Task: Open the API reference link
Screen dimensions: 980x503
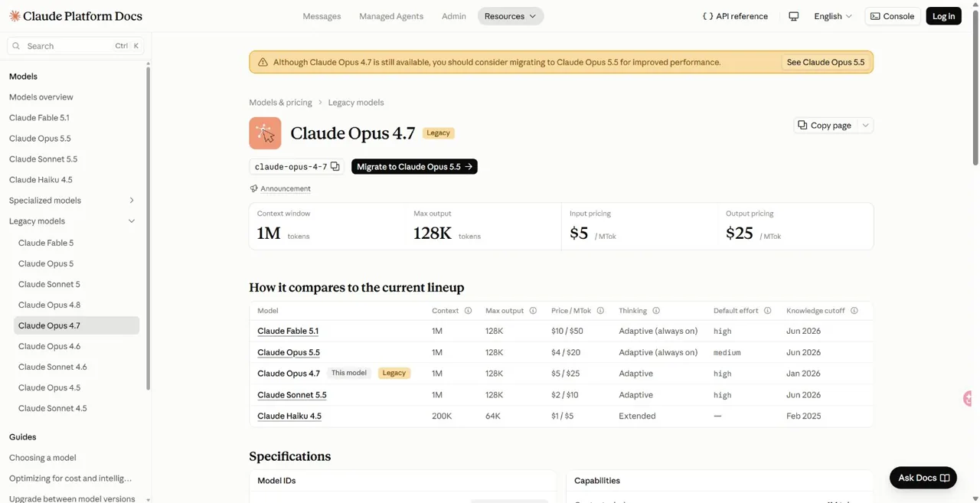Action: 735,16
